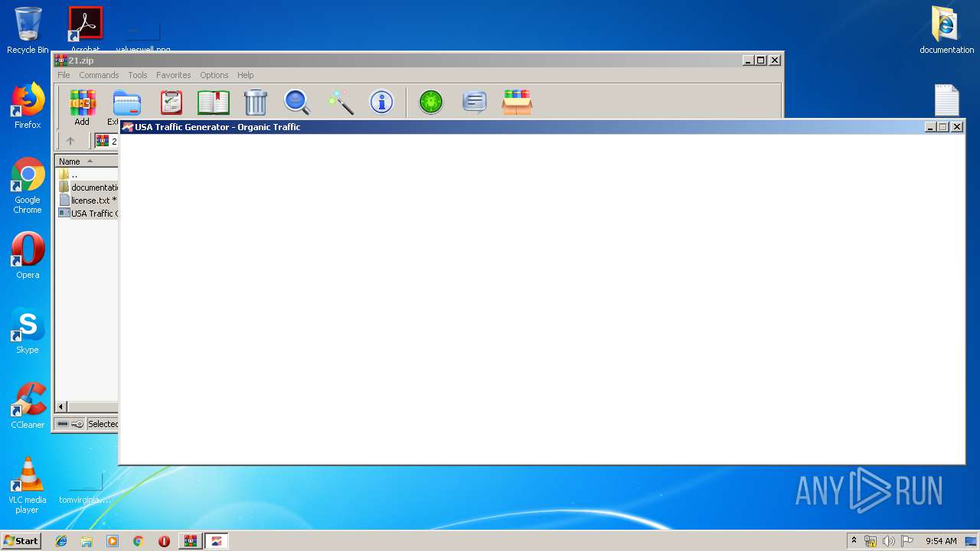Open VLC media player desktop shortcut

click(x=28, y=485)
